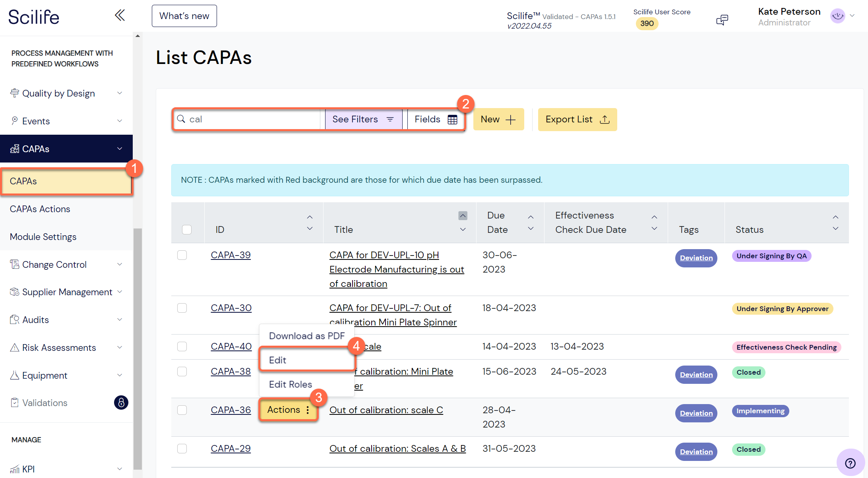Check the CAPA-40 row checkbox
Image resolution: width=868 pixels, height=478 pixels.
pyautogui.click(x=182, y=346)
